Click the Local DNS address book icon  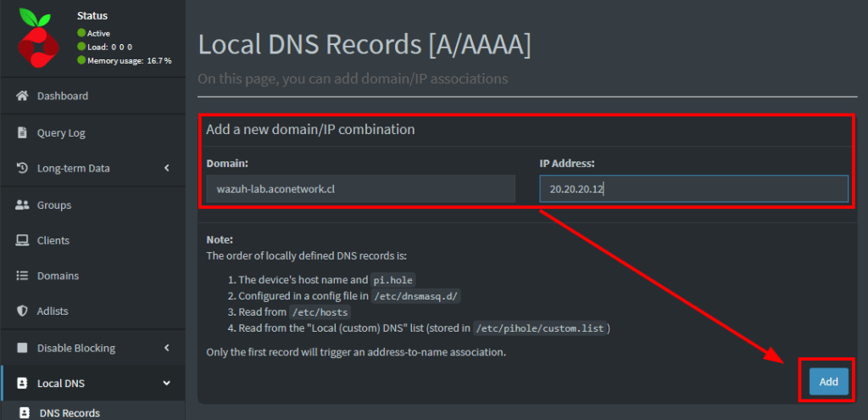pos(23,384)
